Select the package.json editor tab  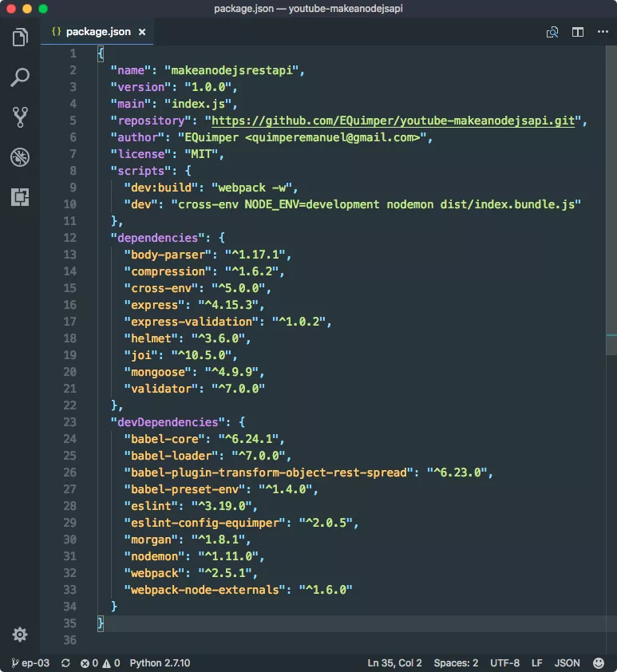(x=94, y=32)
